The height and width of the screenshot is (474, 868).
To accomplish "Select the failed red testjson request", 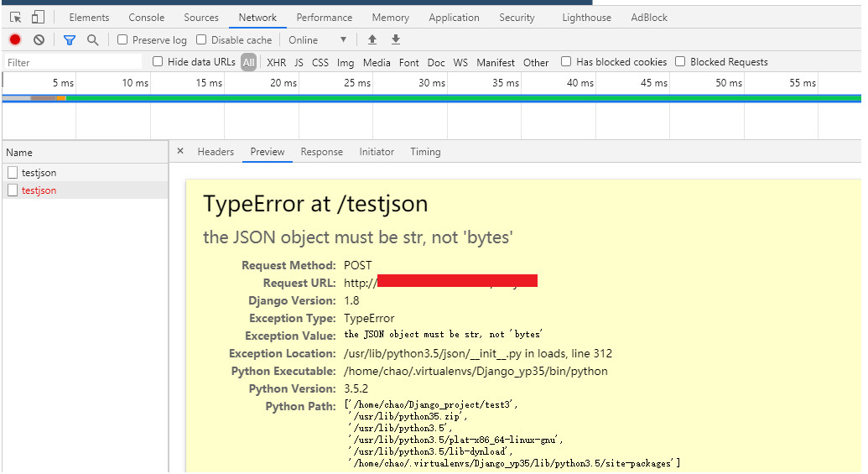I will (86, 190).
